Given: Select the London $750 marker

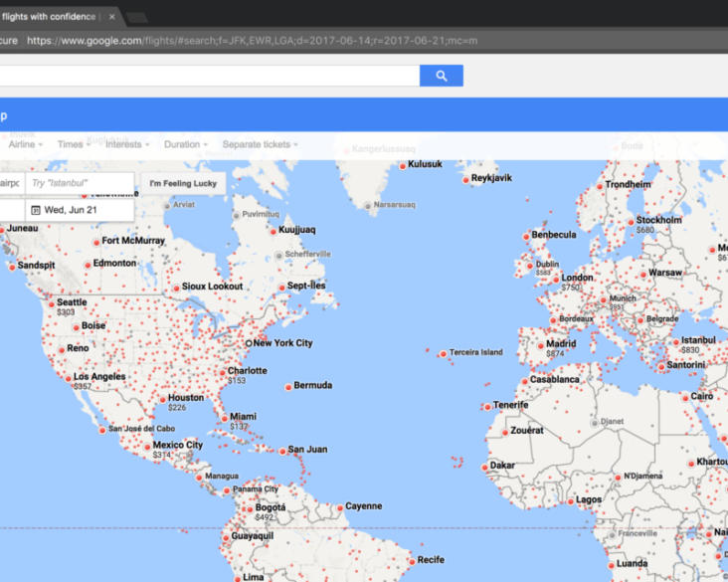Looking at the screenshot, I should (x=556, y=280).
